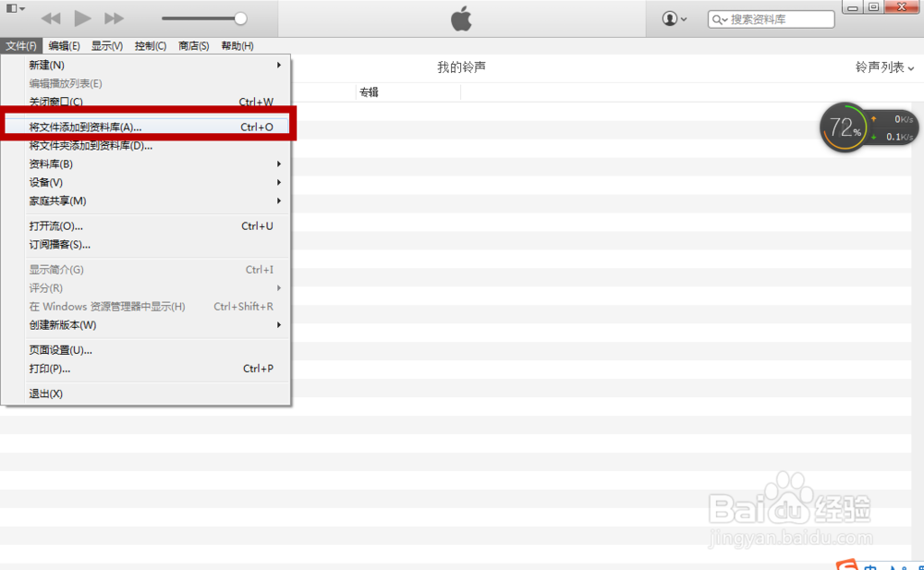The image size is (924, 570).
Task: Click the volume slider knob
Action: pyautogui.click(x=240, y=18)
